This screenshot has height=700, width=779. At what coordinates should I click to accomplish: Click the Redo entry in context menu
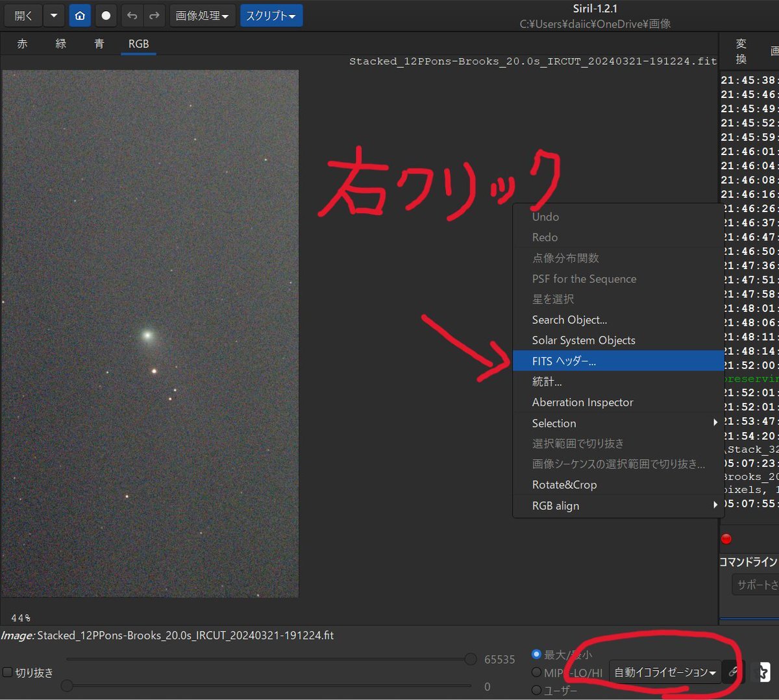click(x=618, y=237)
